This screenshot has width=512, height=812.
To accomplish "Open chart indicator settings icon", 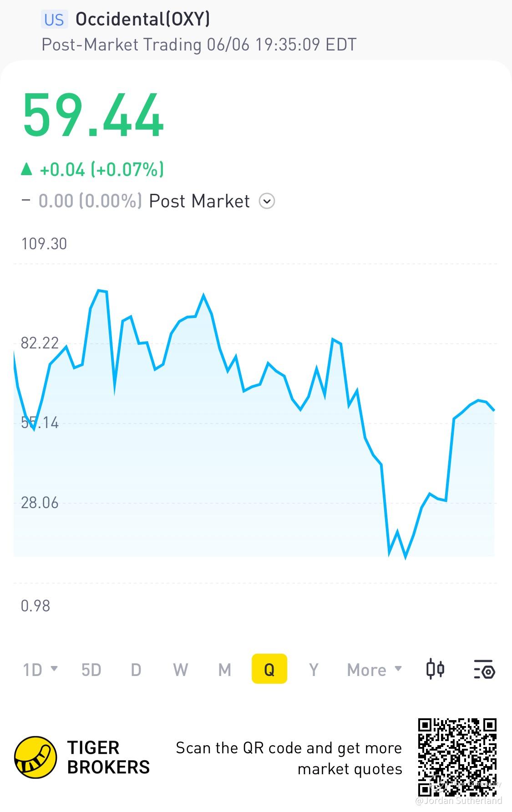I will [x=484, y=669].
